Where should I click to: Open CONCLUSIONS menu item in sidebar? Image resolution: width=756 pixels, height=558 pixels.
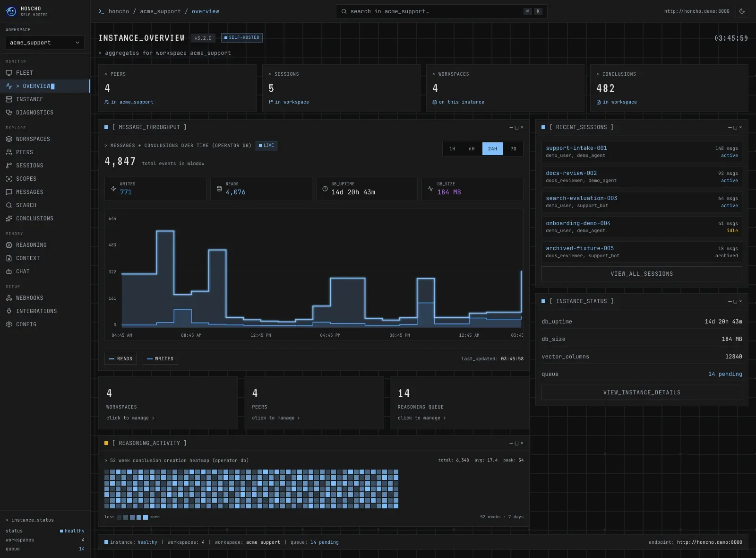(x=45, y=218)
